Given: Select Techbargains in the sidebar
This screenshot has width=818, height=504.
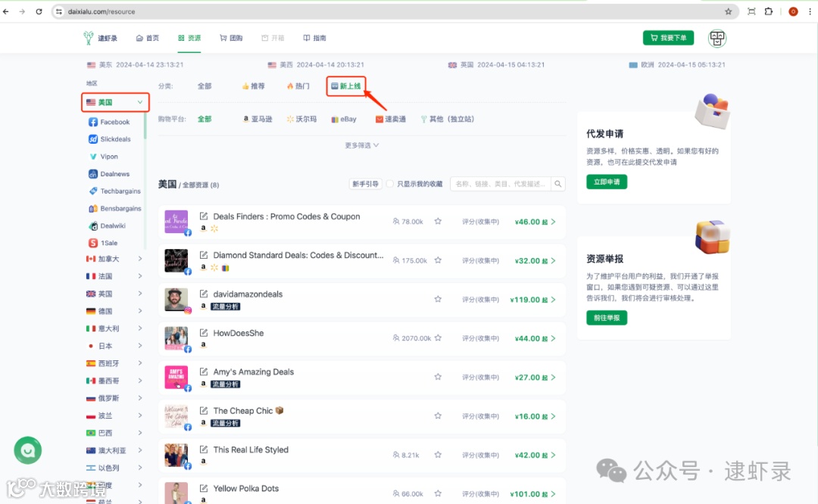Looking at the screenshot, I should 115,191.
